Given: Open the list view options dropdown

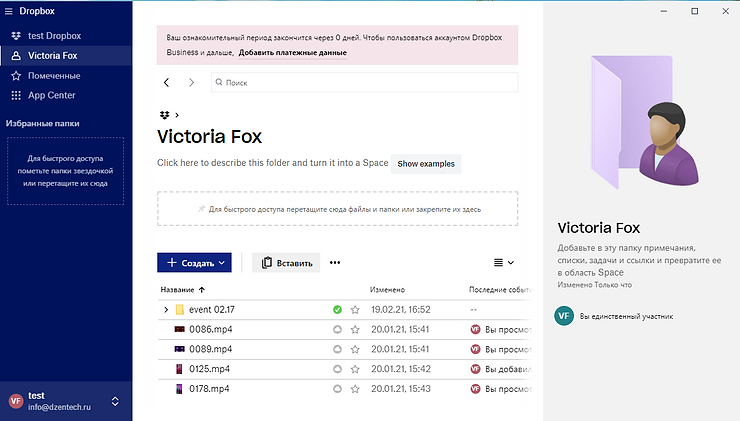Looking at the screenshot, I should 504,262.
